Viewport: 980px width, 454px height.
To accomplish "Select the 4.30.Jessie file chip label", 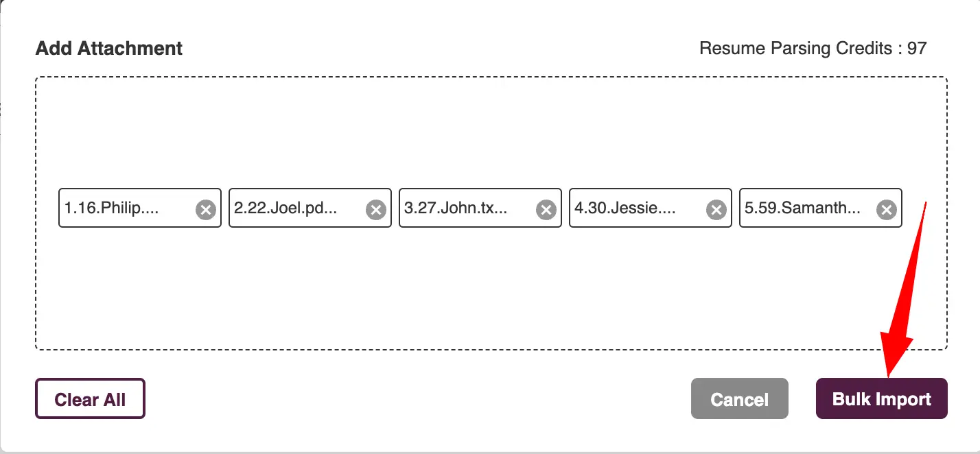I will 625,208.
